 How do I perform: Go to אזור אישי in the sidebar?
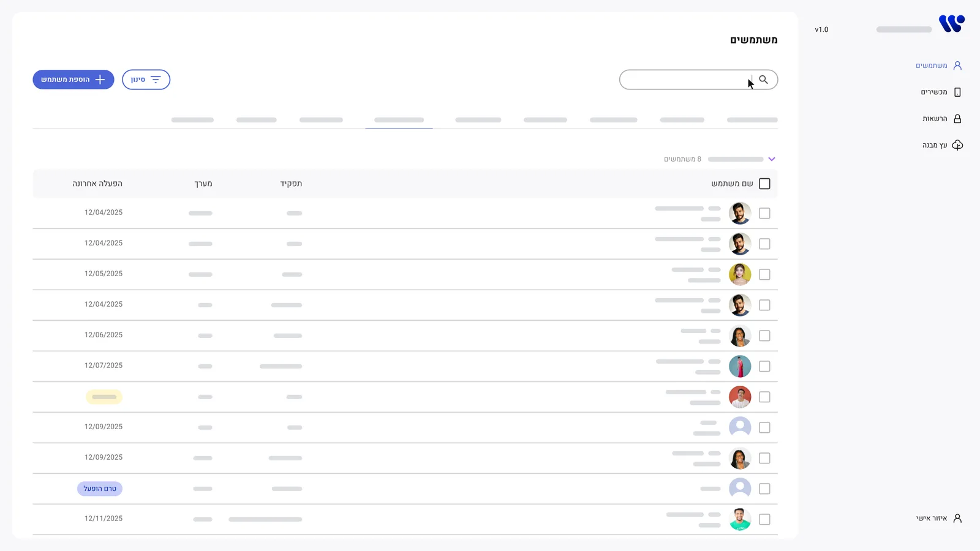point(939,519)
